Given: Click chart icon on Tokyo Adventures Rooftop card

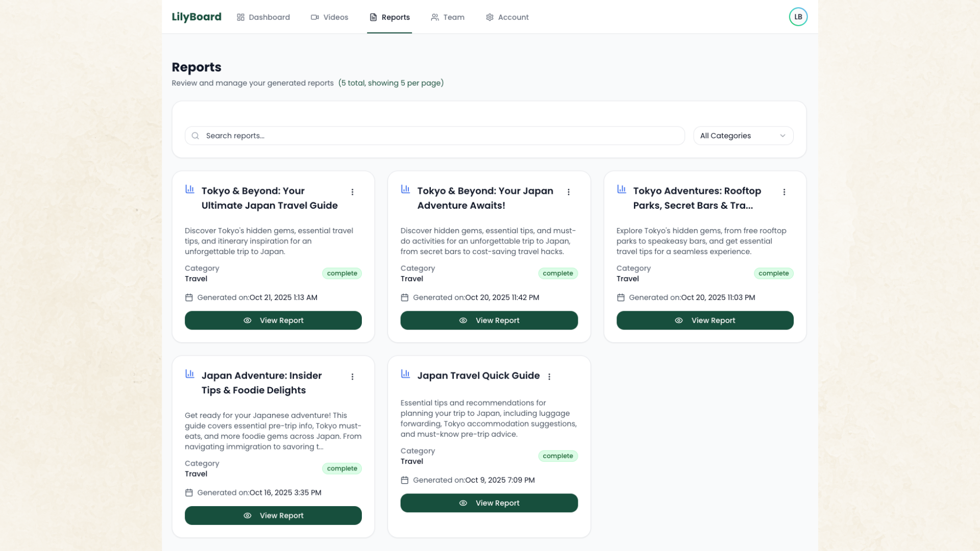Looking at the screenshot, I should tap(621, 189).
